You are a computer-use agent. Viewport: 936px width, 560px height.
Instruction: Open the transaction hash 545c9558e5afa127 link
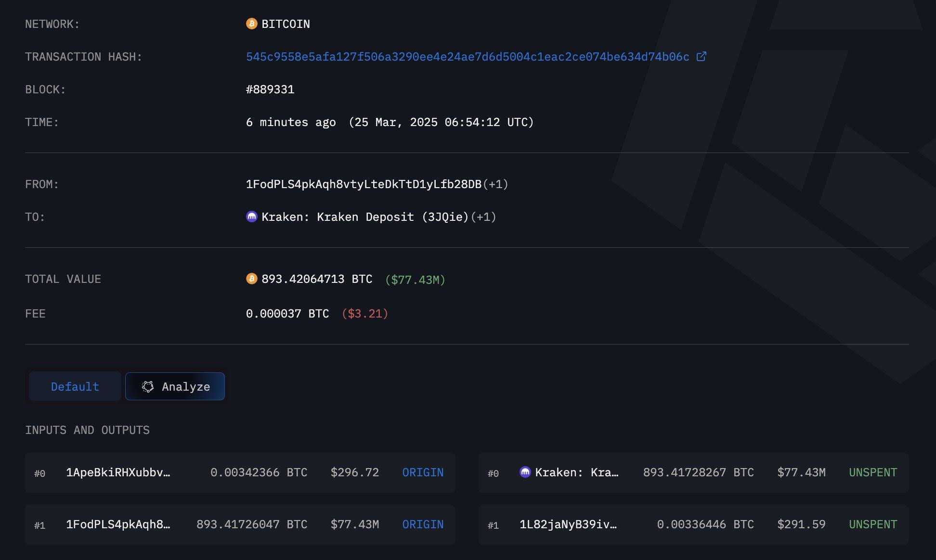pyautogui.click(x=466, y=56)
